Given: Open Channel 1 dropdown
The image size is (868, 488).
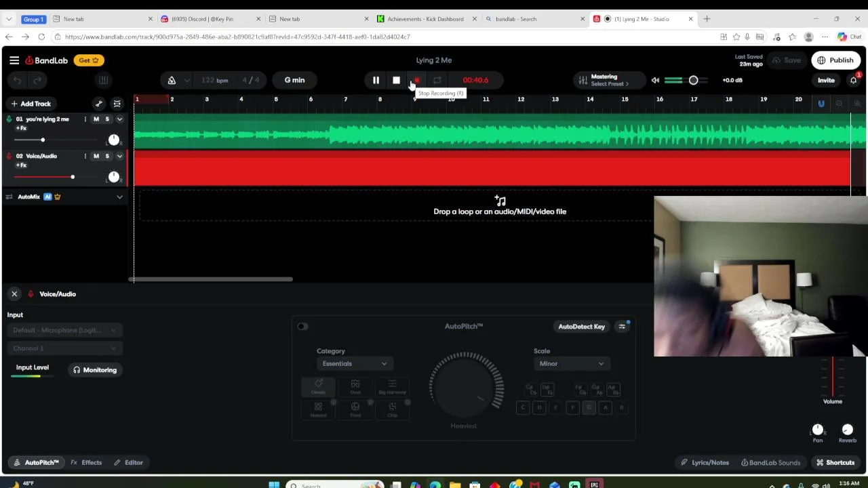Looking at the screenshot, I should pyautogui.click(x=64, y=348).
